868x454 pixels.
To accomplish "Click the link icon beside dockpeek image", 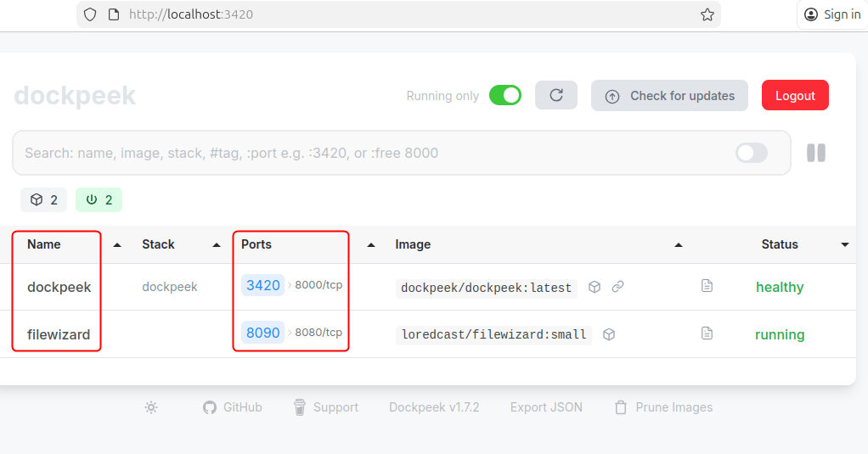I will 618,287.
